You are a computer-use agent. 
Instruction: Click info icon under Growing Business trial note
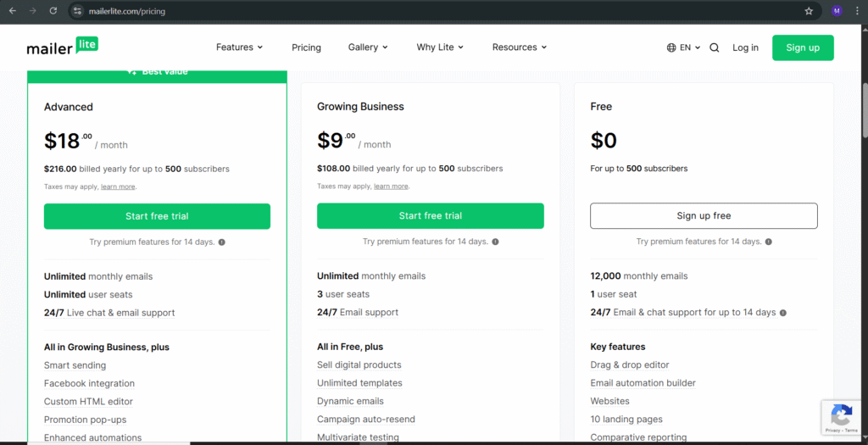click(x=495, y=242)
